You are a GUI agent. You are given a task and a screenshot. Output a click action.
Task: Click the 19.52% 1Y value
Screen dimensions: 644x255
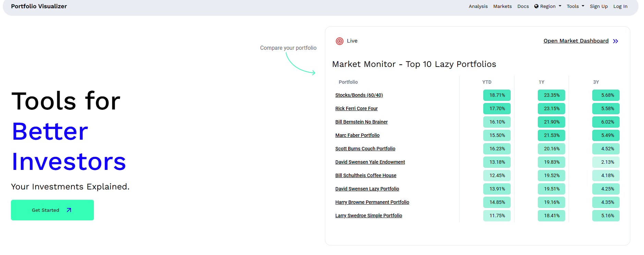(x=551, y=175)
